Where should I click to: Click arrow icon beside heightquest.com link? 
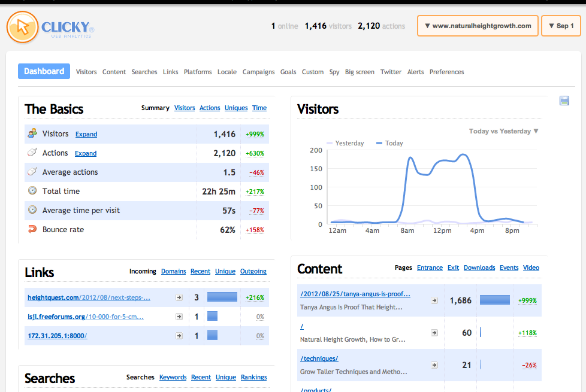click(x=179, y=297)
